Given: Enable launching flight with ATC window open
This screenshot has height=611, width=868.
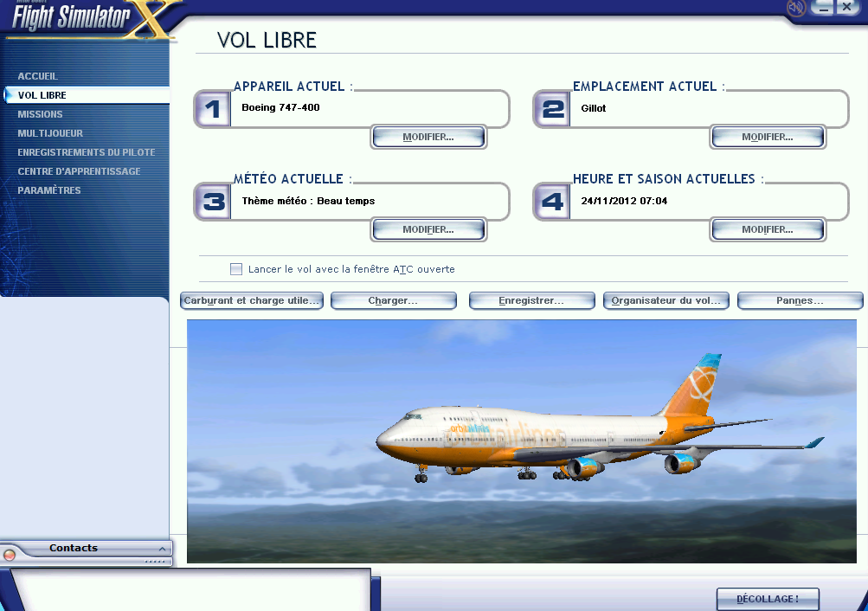Looking at the screenshot, I should tap(236, 269).
